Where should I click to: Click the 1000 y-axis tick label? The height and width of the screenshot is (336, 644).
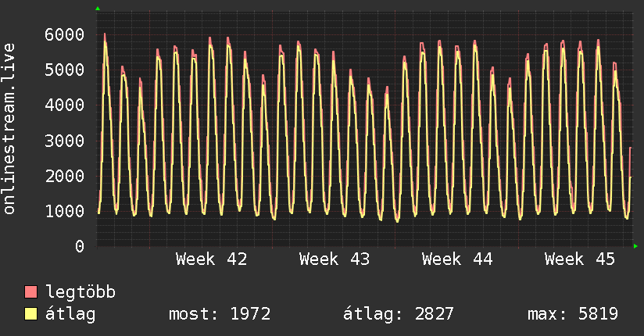(65, 211)
